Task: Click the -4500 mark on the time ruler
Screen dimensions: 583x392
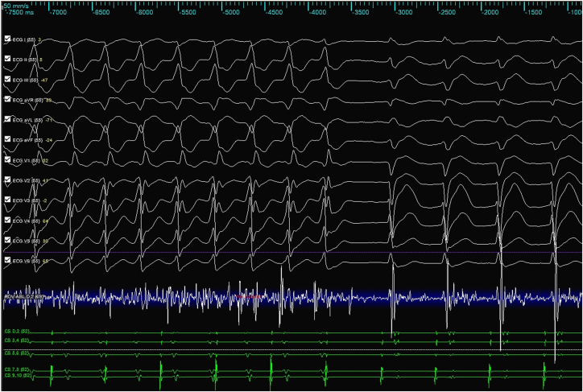Action: (274, 12)
